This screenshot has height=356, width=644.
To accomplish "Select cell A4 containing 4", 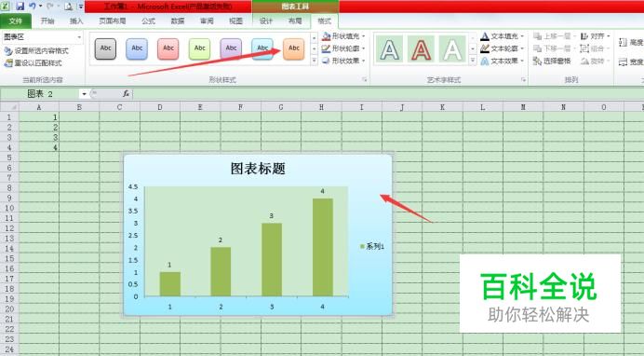I will coord(39,147).
